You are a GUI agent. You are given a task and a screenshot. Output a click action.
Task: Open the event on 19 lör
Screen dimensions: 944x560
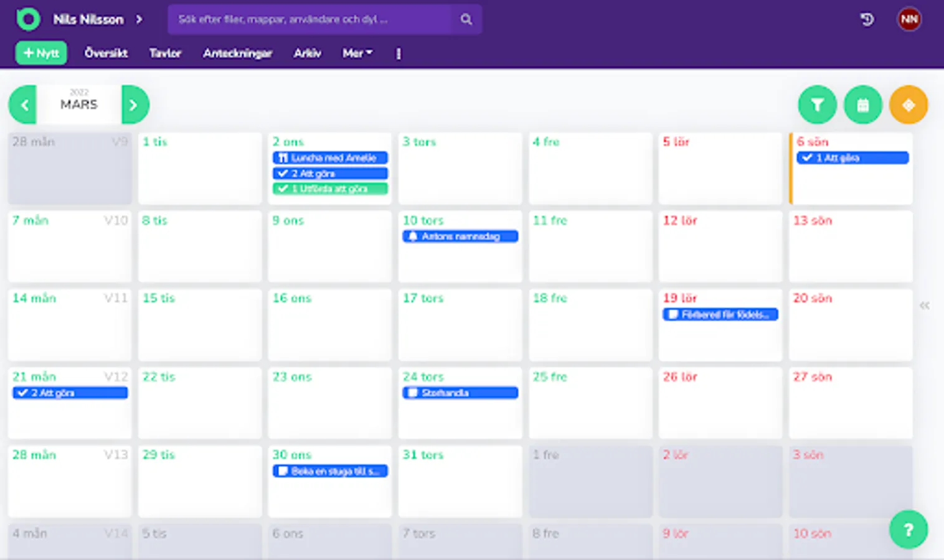720,315
